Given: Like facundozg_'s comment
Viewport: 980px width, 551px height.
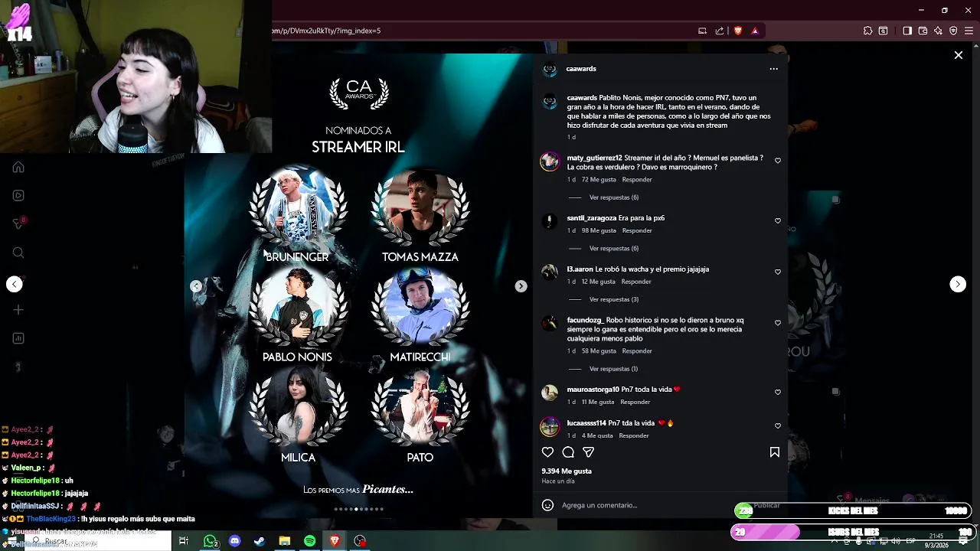Looking at the screenshot, I should pos(778,323).
